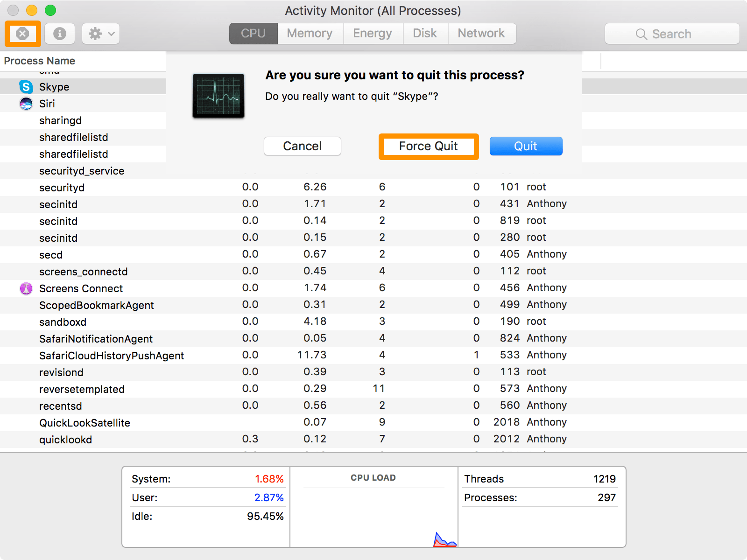Click the Skype app icon
The height and width of the screenshot is (560, 747).
[26, 87]
